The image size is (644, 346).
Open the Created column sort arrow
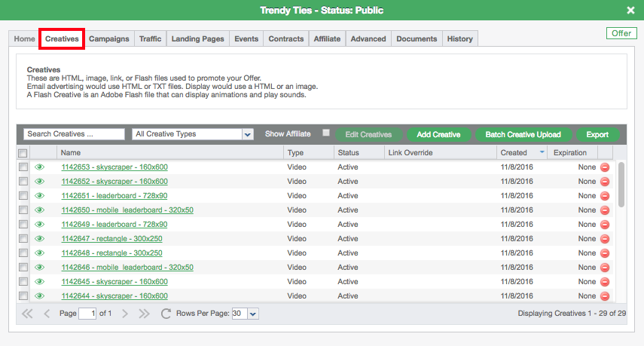tap(542, 152)
